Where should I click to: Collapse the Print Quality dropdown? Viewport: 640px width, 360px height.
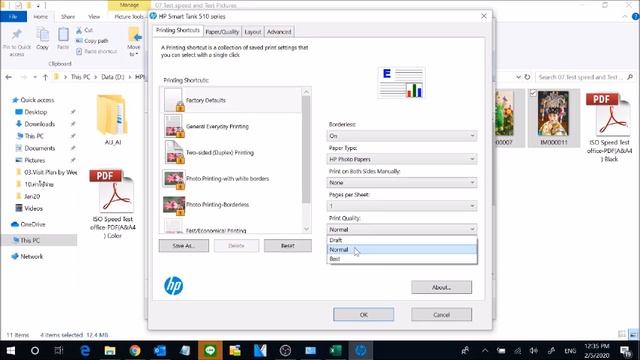(x=402, y=229)
